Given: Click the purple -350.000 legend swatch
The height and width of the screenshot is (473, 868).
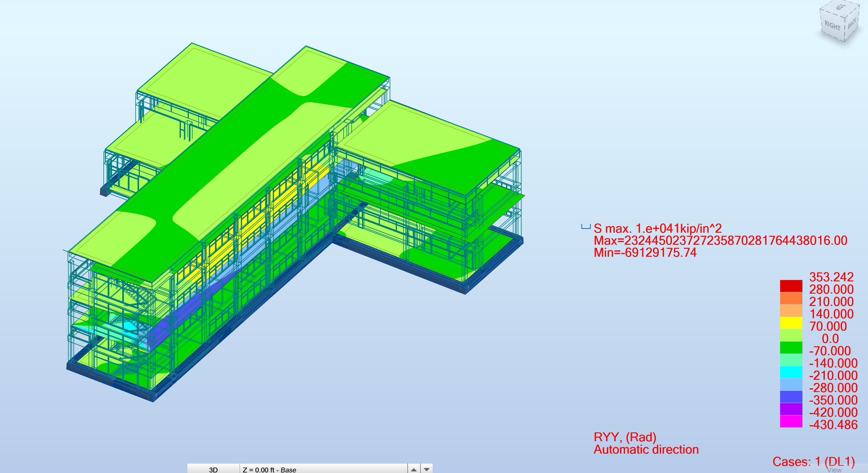Looking at the screenshot, I should (791, 409).
